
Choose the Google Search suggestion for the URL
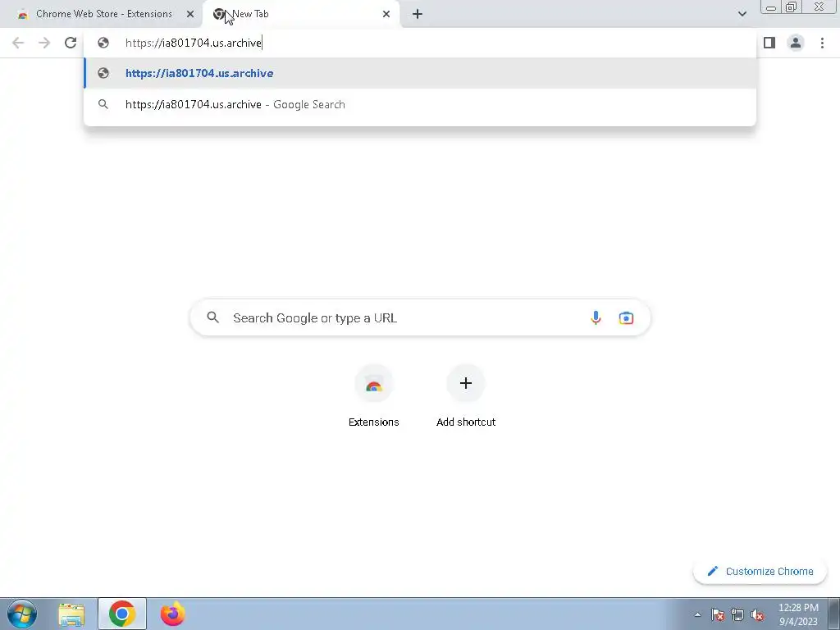pos(420,104)
